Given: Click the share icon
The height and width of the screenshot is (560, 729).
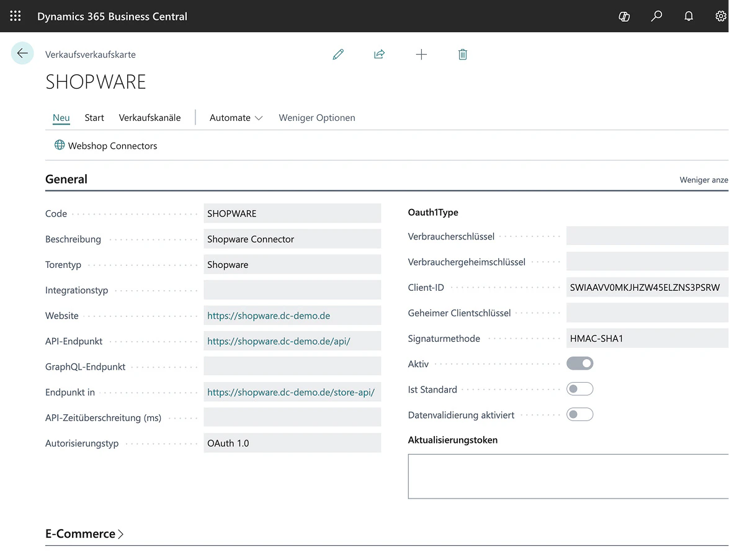Looking at the screenshot, I should (x=379, y=55).
